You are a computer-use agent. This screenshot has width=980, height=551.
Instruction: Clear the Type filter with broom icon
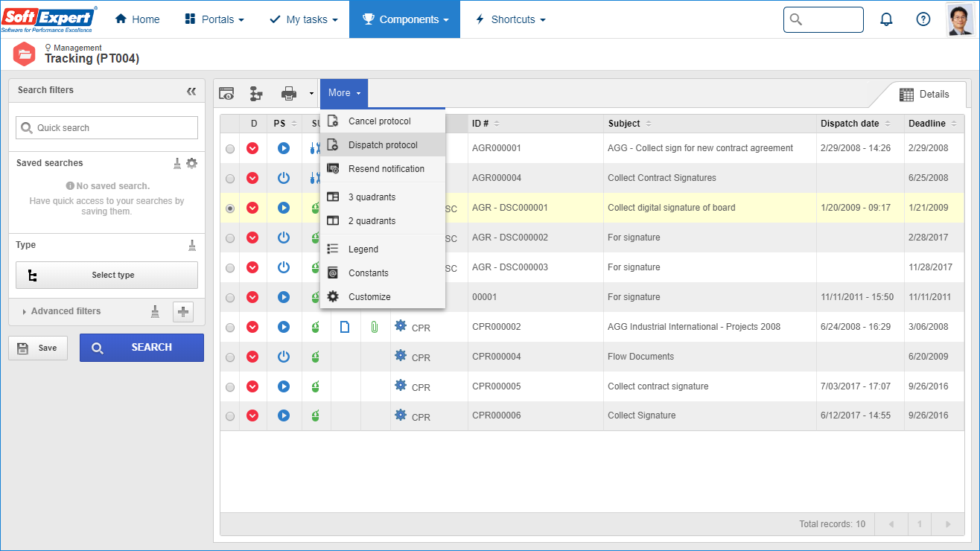pyautogui.click(x=192, y=245)
